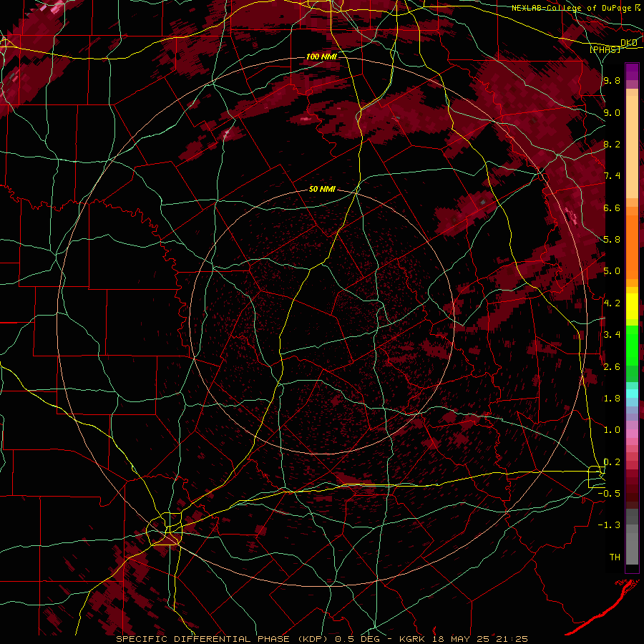Pick the bright yellow segment of color bar
644x644 pixels.
point(632,306)
